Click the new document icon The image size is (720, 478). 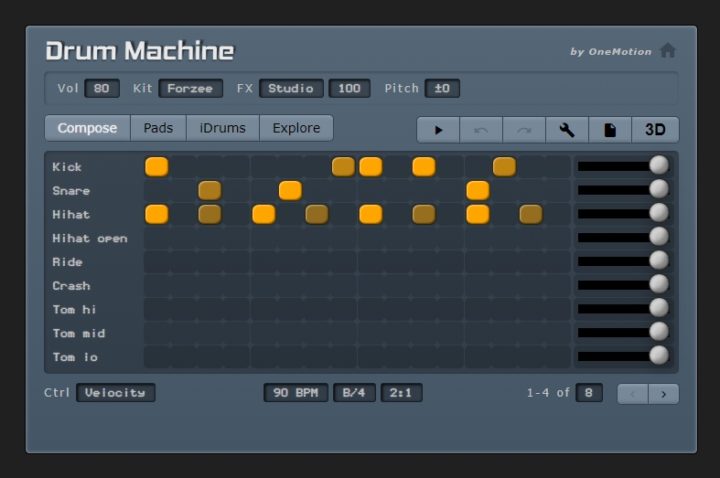610,130
